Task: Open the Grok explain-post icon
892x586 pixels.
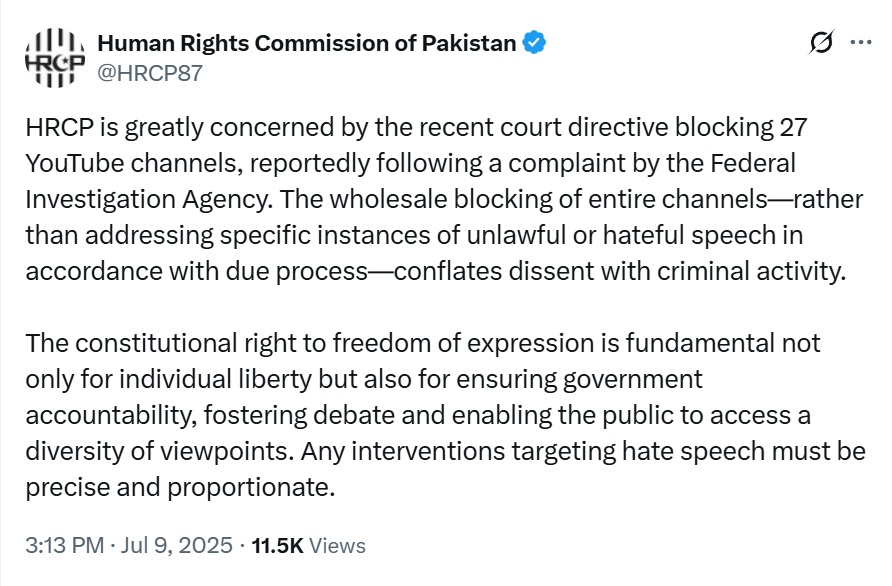Action: pos(821,42)
